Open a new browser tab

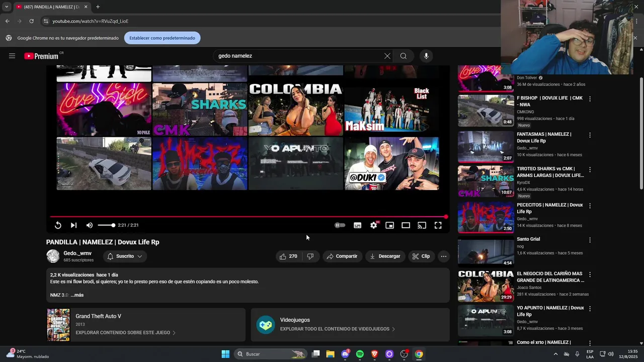(98, 7)
